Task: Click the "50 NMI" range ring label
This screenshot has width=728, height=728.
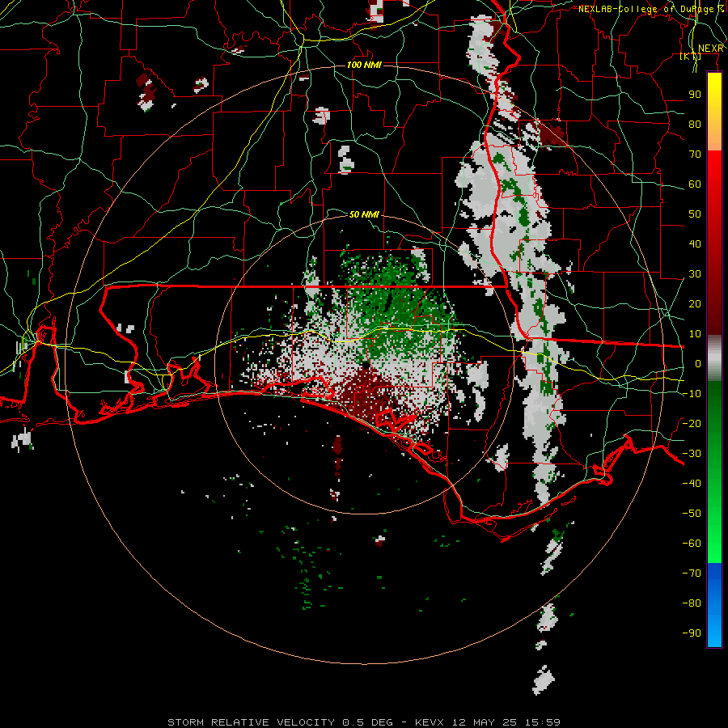Action: point(364,214)
